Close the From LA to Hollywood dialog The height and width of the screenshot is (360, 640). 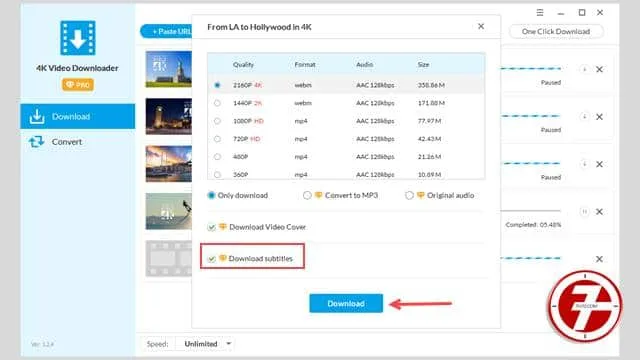pos(481,26)
